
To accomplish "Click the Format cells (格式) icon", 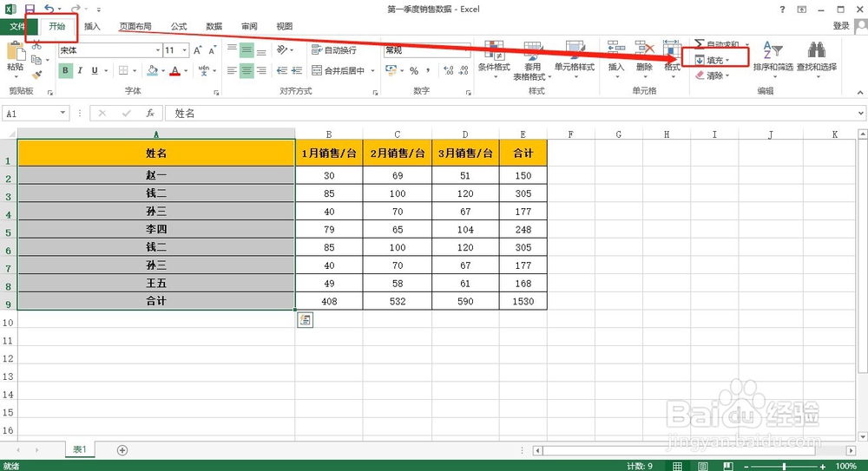I will [x=672, y=49].
